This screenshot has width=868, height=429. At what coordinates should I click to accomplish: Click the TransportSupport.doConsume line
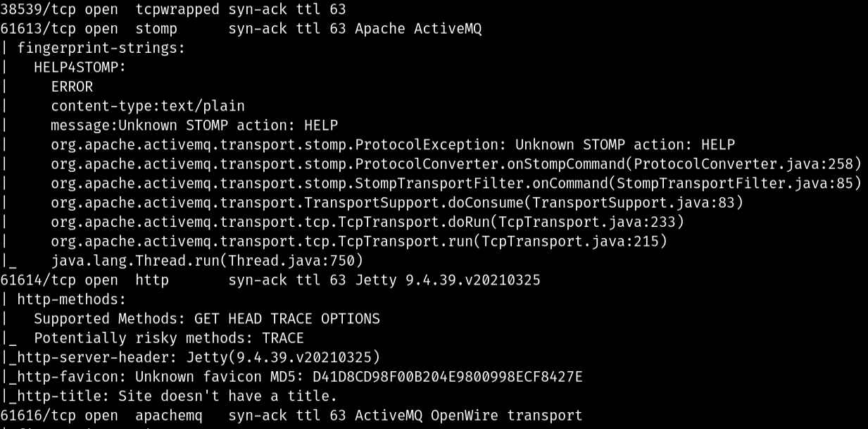pyautogui.click(x=397, y=203)
